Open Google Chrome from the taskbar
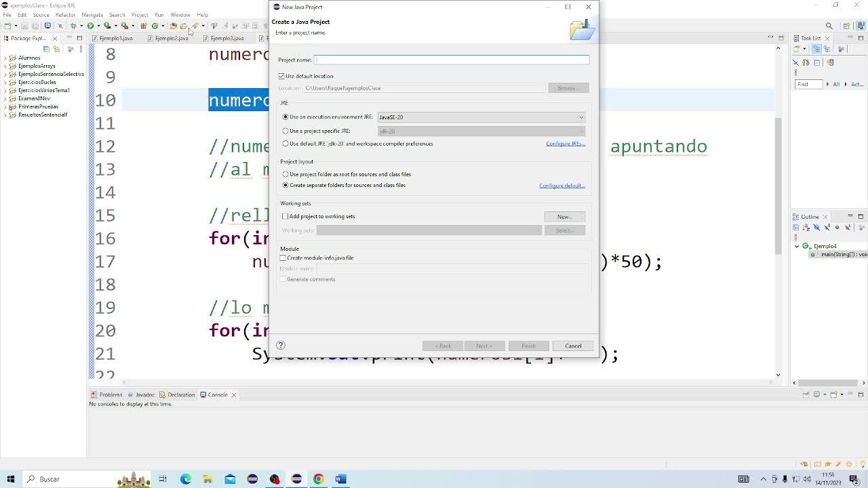Screen dimensions: 868x488 (318, 479)
